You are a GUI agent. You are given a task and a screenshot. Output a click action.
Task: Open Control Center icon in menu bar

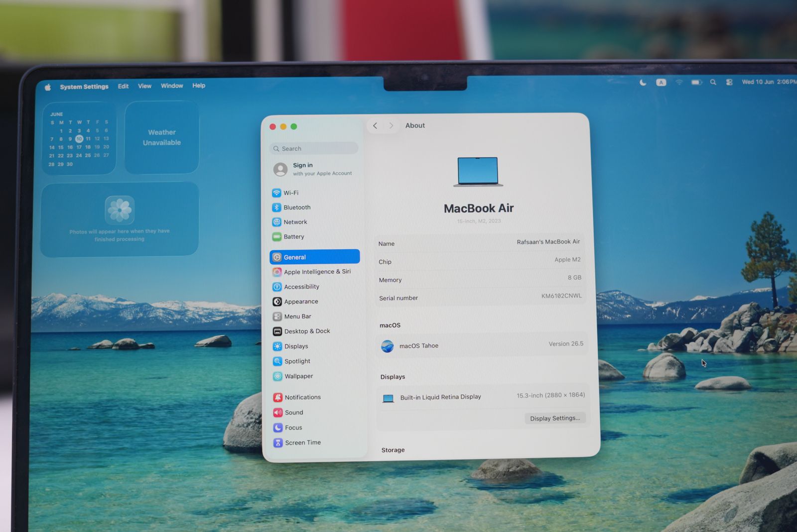point(729,82)
